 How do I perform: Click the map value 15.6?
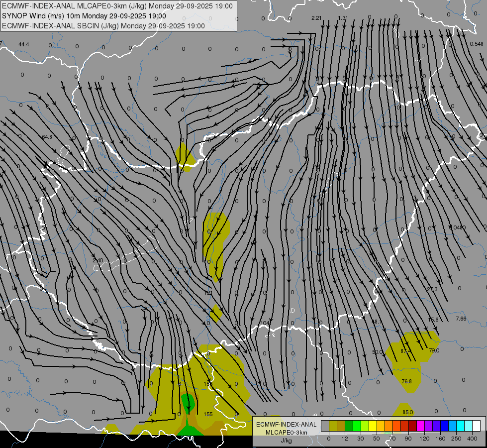(433, 320)
